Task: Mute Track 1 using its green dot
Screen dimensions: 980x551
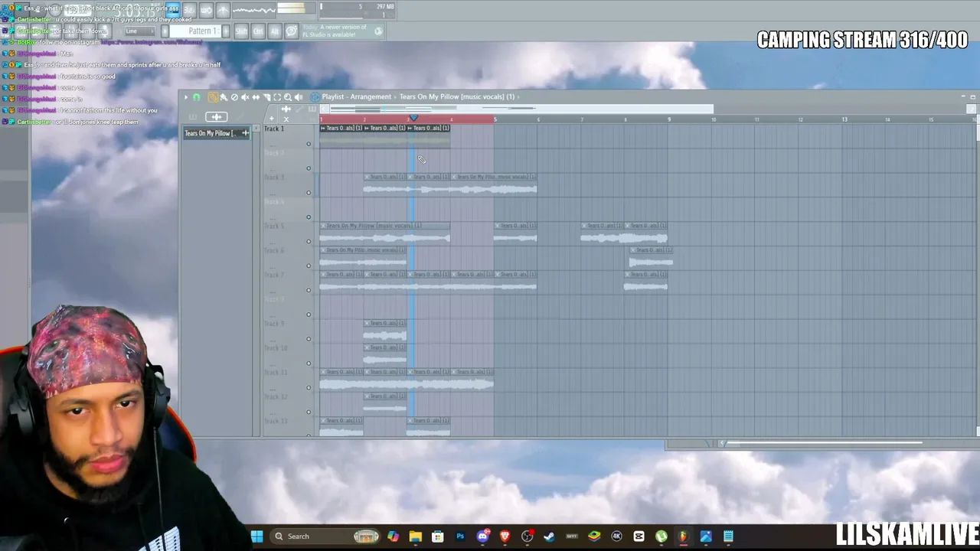Action: click(309, 144)
